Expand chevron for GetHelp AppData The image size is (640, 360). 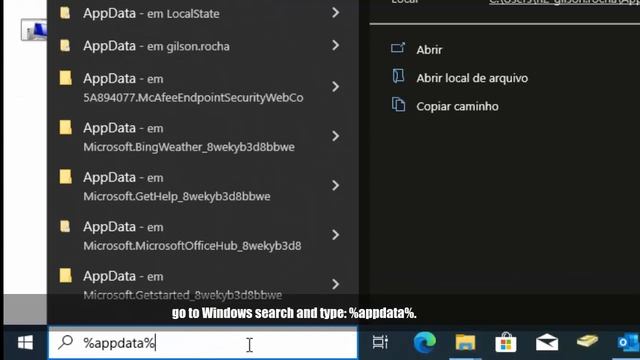pyautogui.click(x=336, y=185)
